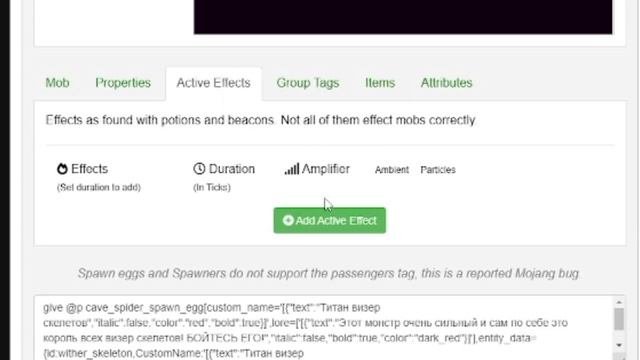
Task: Open the Mob tab
Action: pyautogui.click(x=57, y=83)
